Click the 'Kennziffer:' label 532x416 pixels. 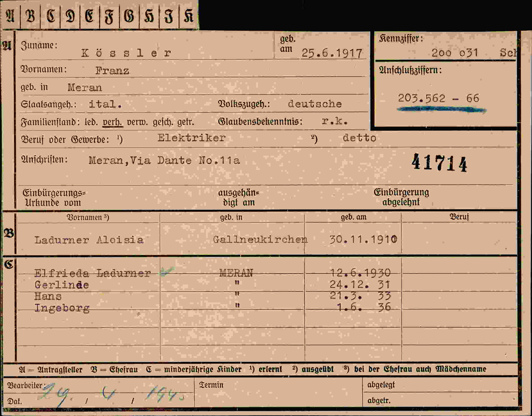click(x=401, y=39)
